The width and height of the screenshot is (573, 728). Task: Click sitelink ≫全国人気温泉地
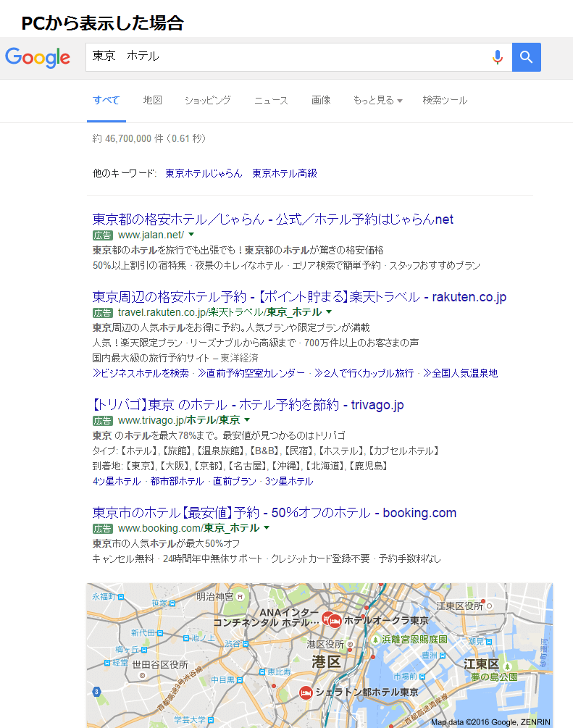tap(460, 373)
